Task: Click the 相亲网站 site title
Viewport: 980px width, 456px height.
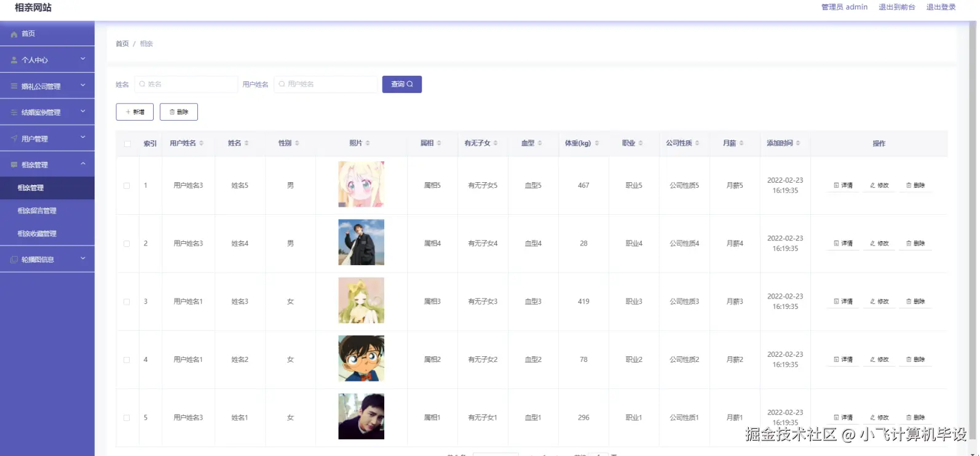Action: coord(33,8)
